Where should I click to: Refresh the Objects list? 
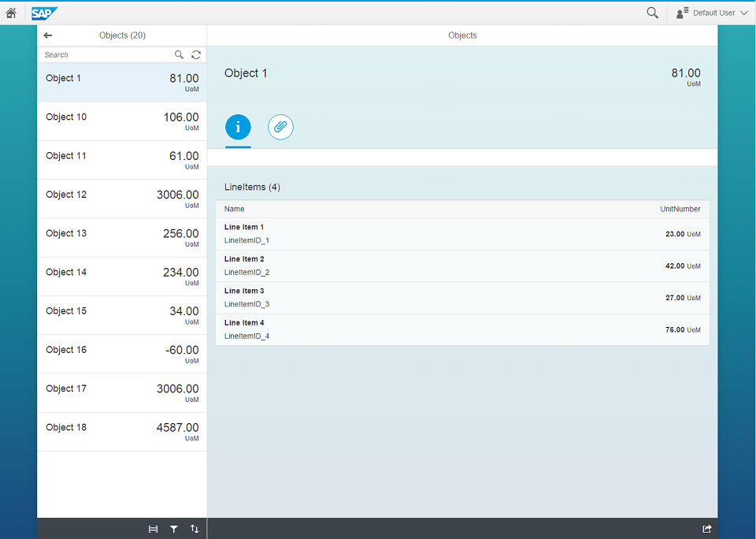tap(196, 55)
